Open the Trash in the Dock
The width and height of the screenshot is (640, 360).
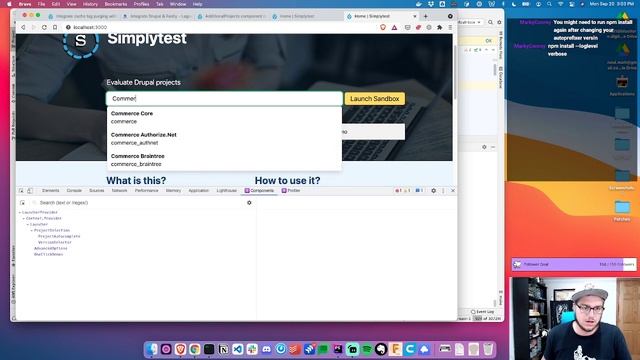pyautogui.click(x=488, y=349)
